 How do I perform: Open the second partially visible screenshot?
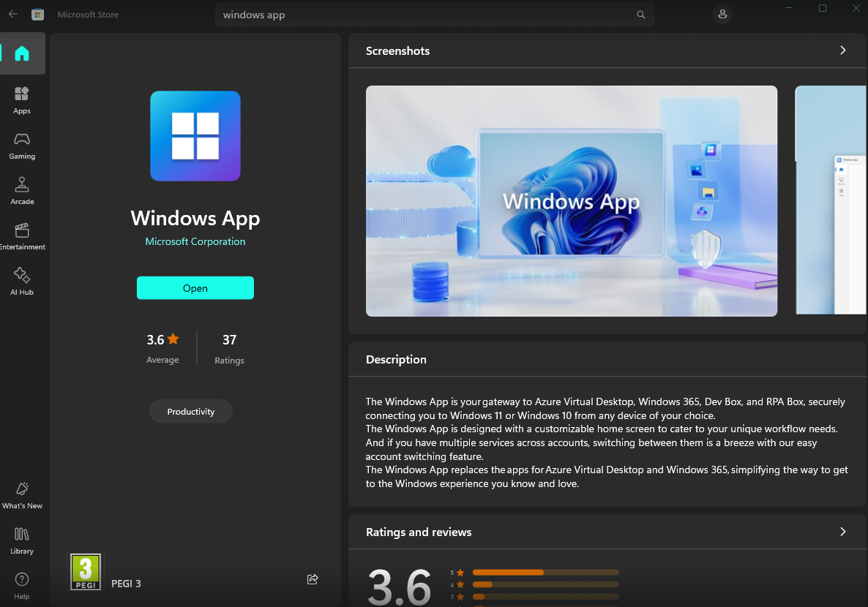(831, 200)
